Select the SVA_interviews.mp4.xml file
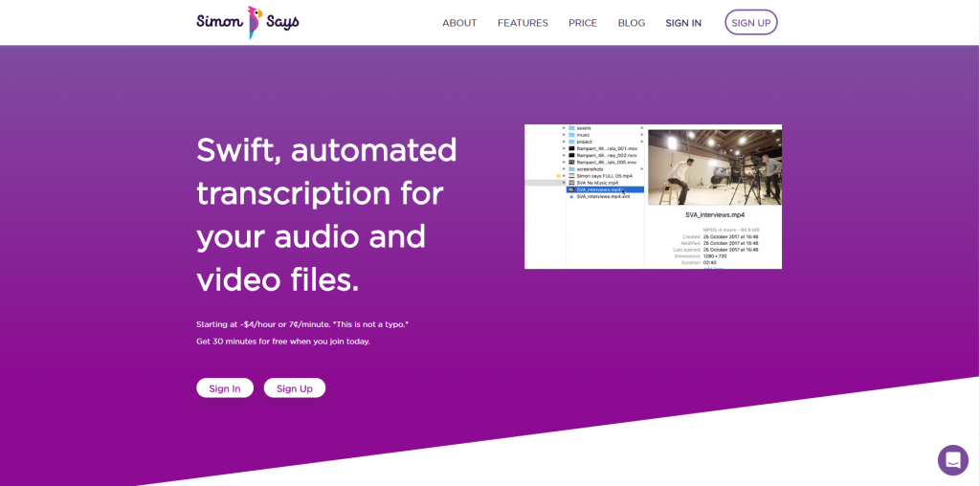Image resolution: width=980 pixels, height=486 pixels. tap(603, 196)
